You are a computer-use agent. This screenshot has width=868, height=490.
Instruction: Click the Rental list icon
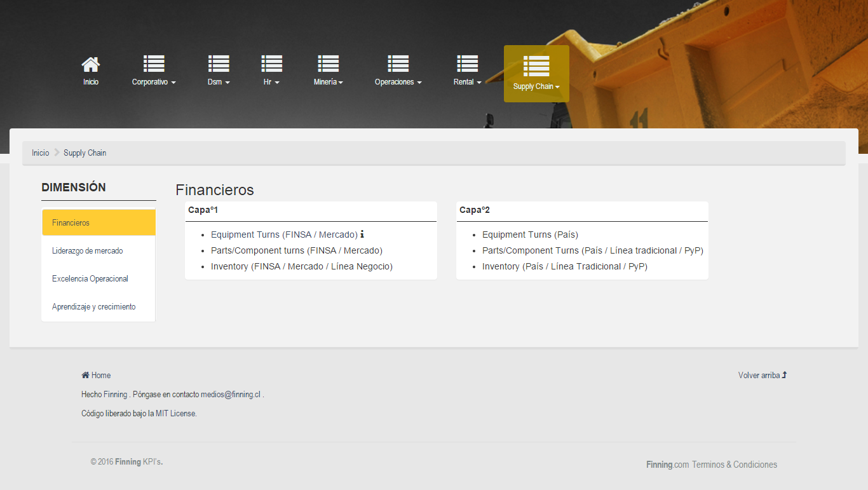coord(467,64)
